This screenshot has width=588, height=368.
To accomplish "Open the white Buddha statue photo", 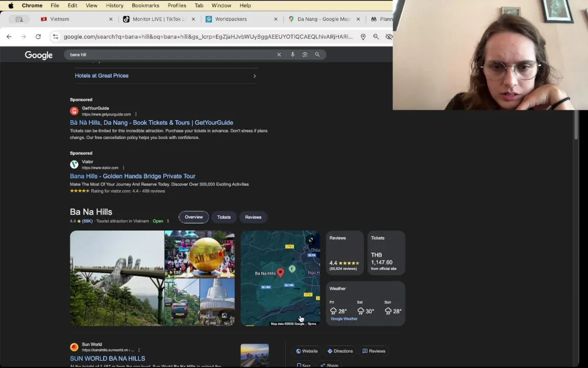I will 217,302.
